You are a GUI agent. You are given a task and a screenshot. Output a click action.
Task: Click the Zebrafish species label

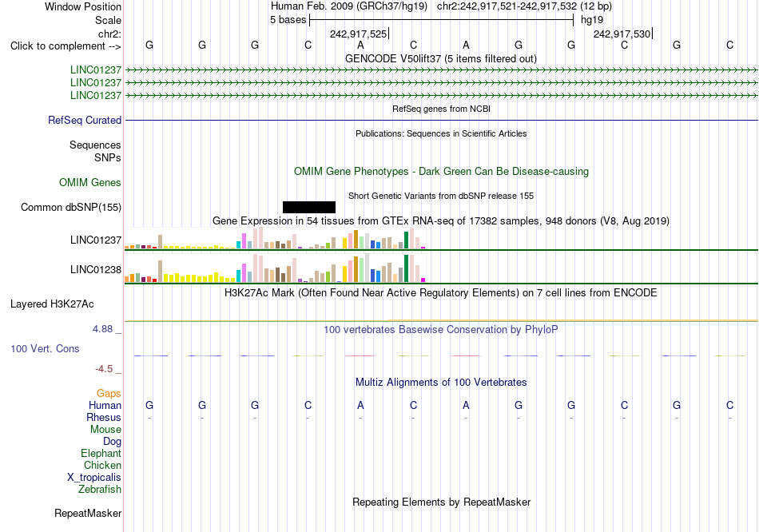click(100, 490)
